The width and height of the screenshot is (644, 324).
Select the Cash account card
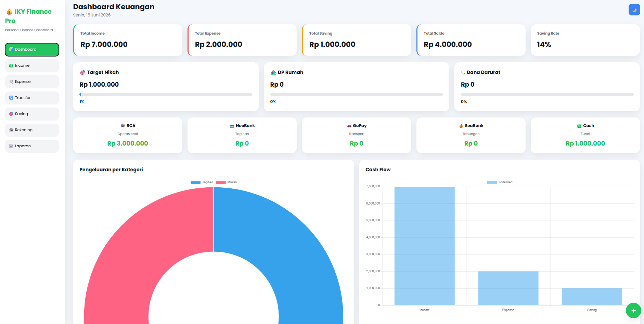tap(585, 135)
